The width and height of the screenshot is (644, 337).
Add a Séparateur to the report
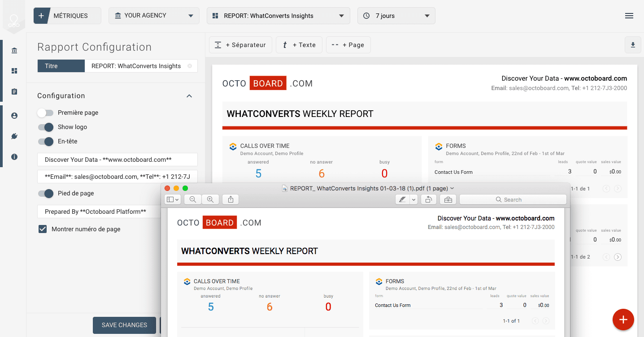pos(240,45)
